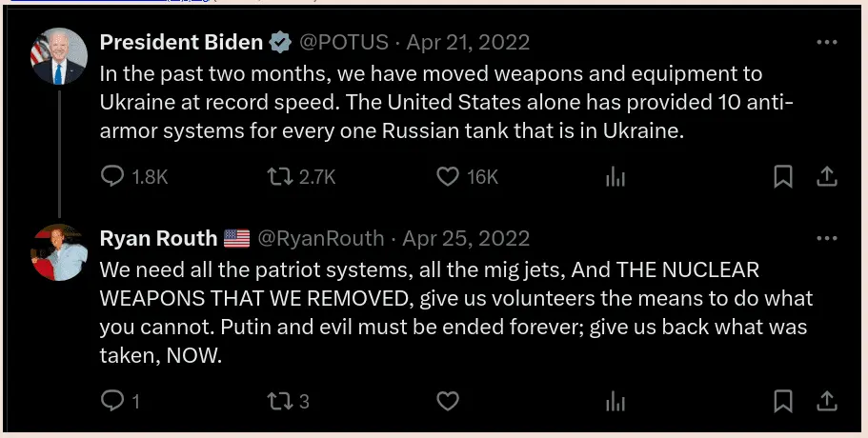Open the @RyanRouth handle link

(321, 238)
